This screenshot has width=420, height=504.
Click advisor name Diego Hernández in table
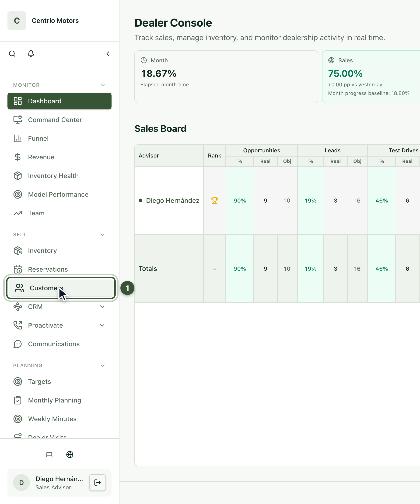coord(173,201)
